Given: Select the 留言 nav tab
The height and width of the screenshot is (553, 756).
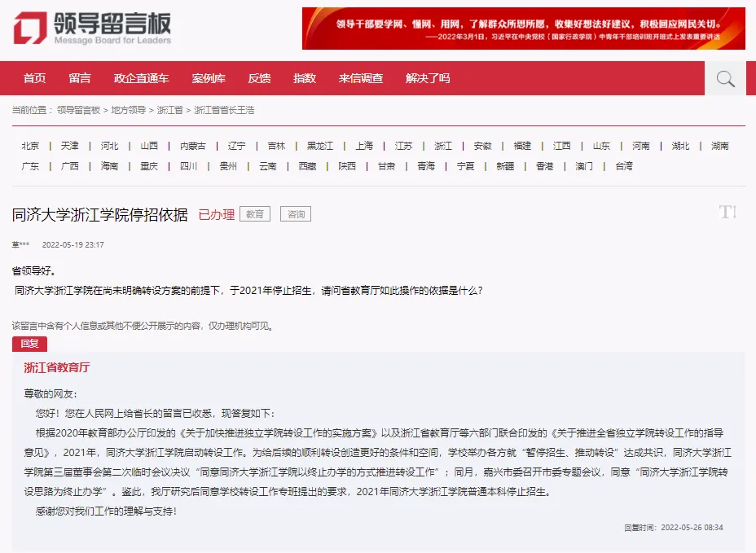Looking at the screenshot, I should pos(79,78).
